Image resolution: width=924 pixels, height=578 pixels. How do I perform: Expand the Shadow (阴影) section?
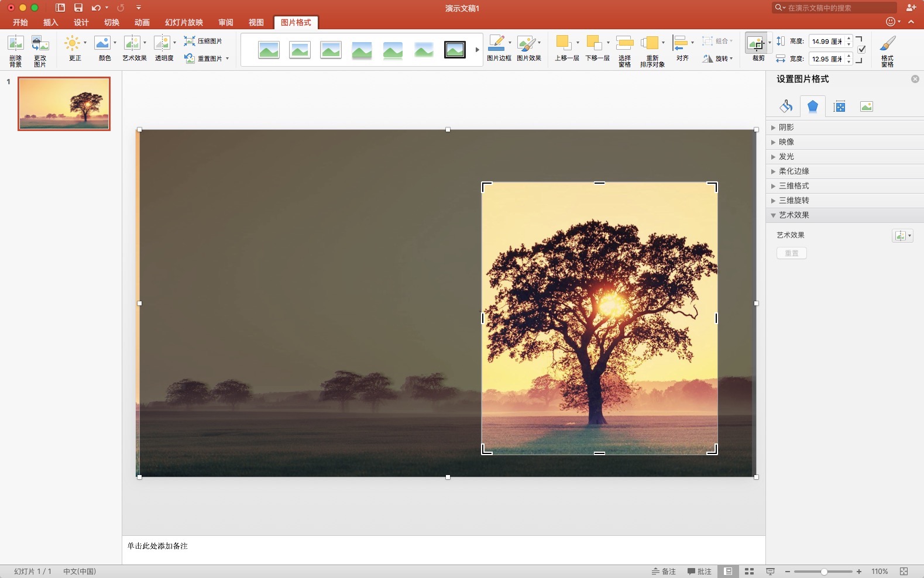point(786,128)
